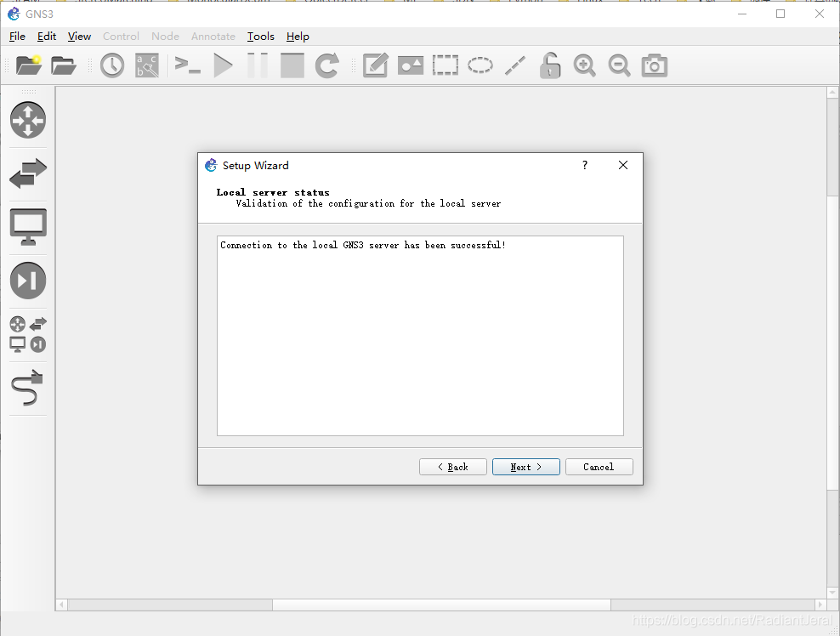Open the Control menu

pyautogui.click(x=121, y=37)
